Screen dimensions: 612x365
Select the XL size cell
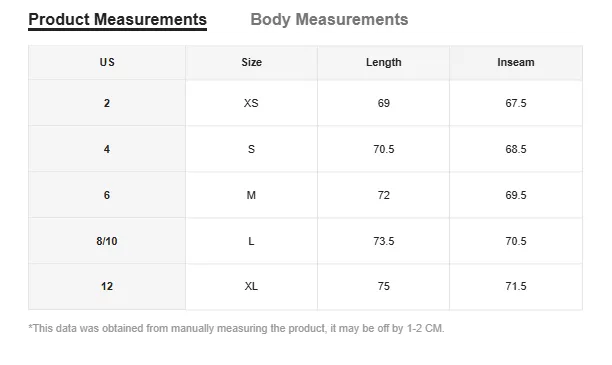click(251, 287)
